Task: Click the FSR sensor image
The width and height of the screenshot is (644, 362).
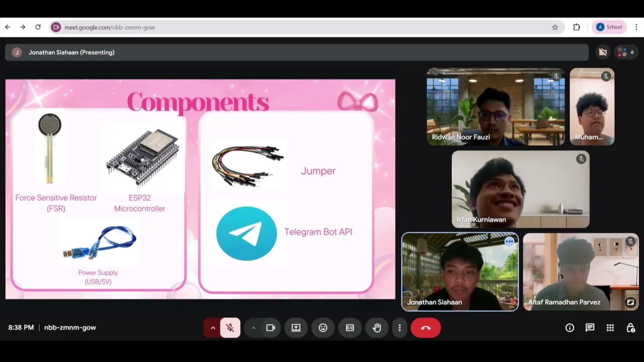Action: 49,148
